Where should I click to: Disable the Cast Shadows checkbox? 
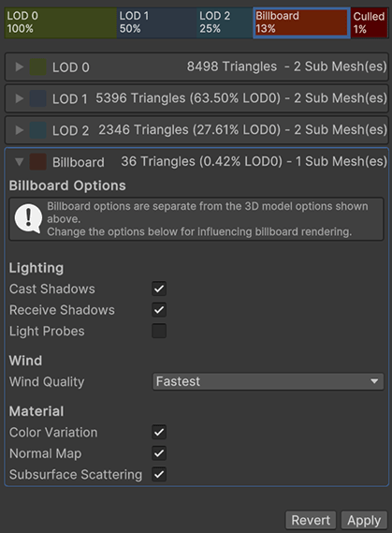click(x=159, y=289)
